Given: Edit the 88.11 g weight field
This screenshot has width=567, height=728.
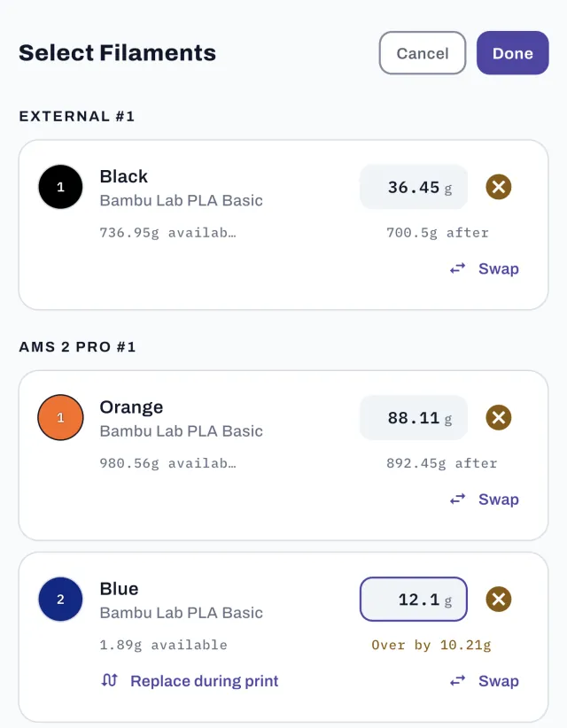Looking at the screenshot, I should click(414, 417).
